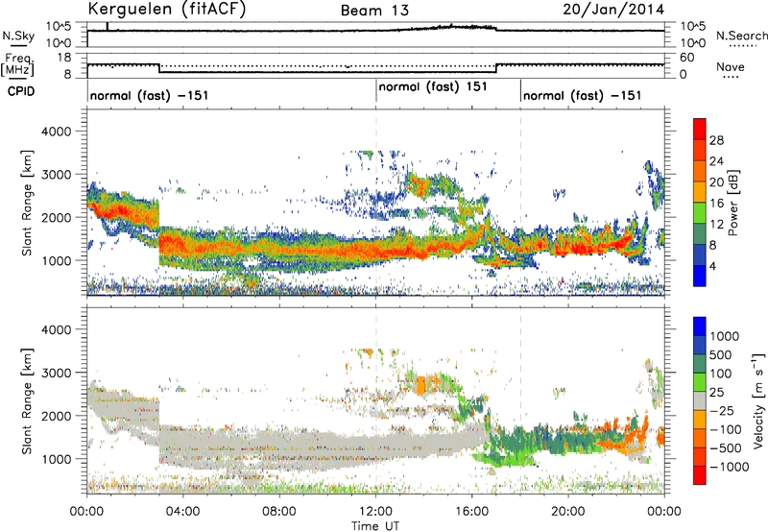Click the "28" tick on Power color bar
The height and width of the screenshot is (532, 768).
pos(716,140)
